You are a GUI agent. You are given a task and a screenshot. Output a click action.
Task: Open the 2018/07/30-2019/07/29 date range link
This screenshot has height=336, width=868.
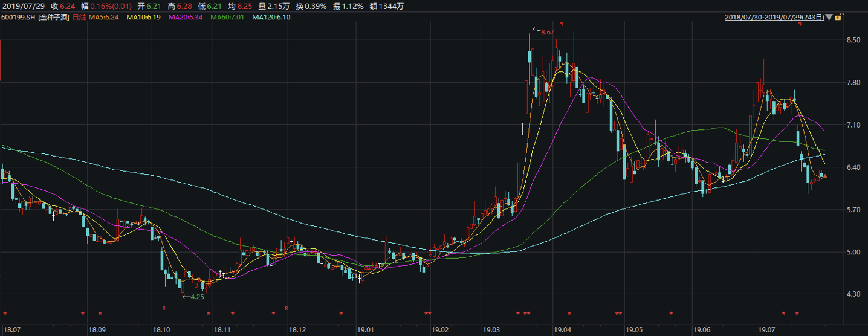(775, 18)
